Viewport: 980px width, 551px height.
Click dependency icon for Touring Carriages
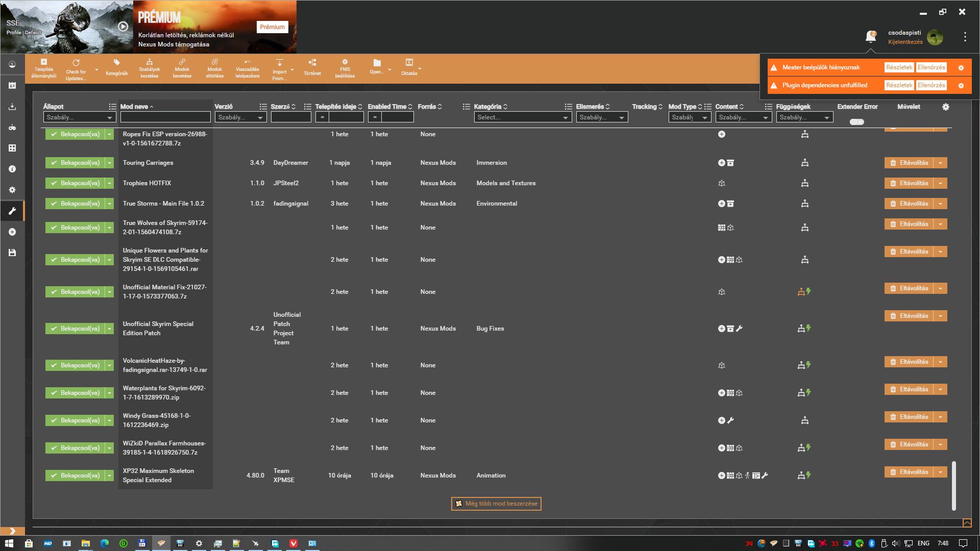(804, 163)
